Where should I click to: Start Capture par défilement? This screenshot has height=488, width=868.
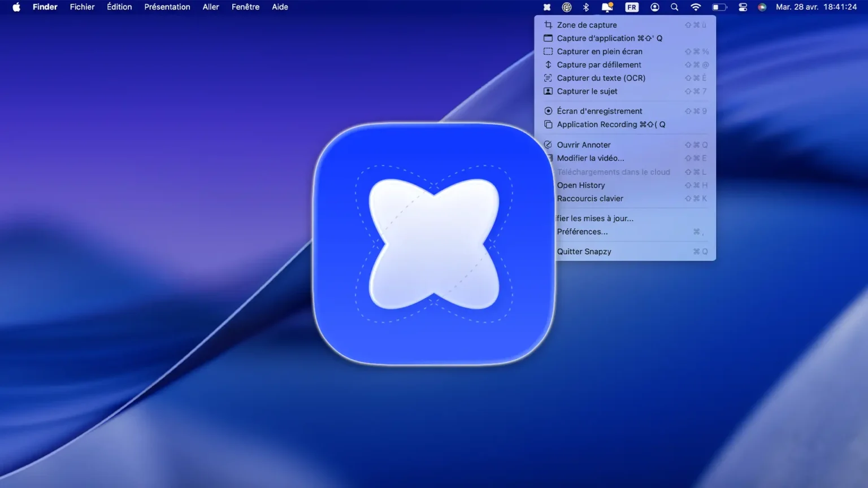(625, 65)
